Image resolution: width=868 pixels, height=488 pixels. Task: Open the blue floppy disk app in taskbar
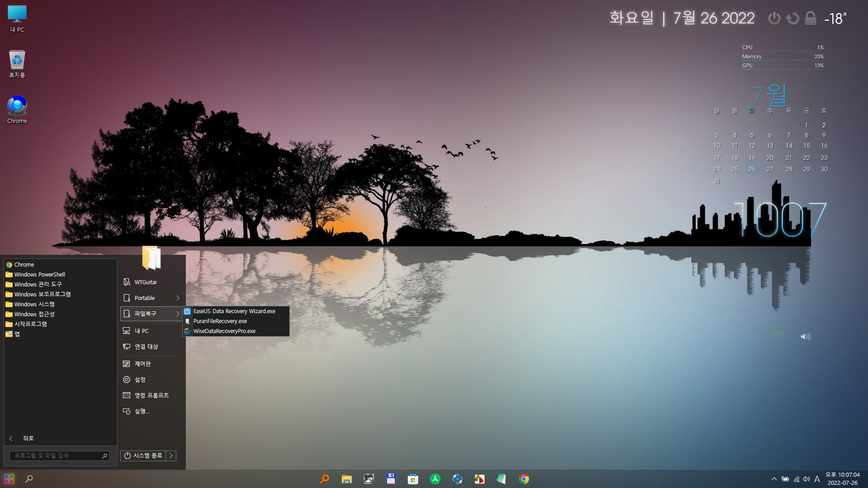[x=391, y=479]
